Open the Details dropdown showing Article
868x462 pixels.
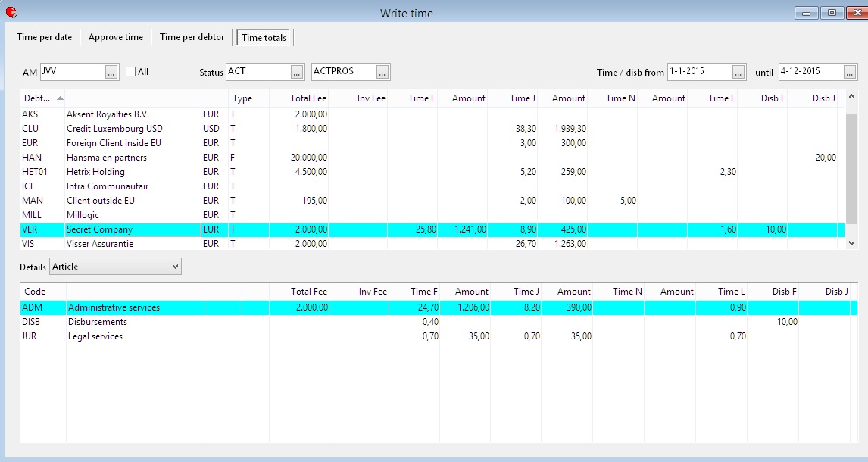(x=176, y=266)
